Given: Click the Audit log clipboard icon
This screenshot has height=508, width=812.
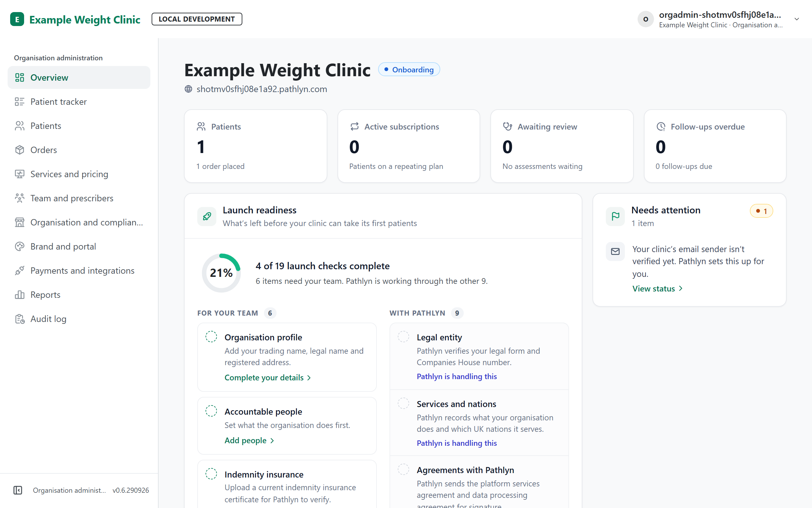Looking at the screenshot, I should point(19,319).
